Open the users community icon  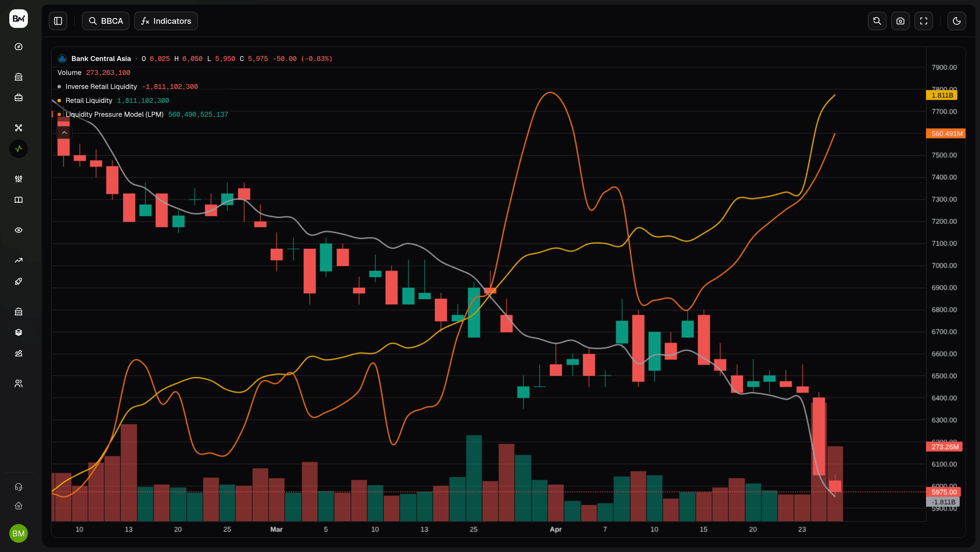pos(19,383)
